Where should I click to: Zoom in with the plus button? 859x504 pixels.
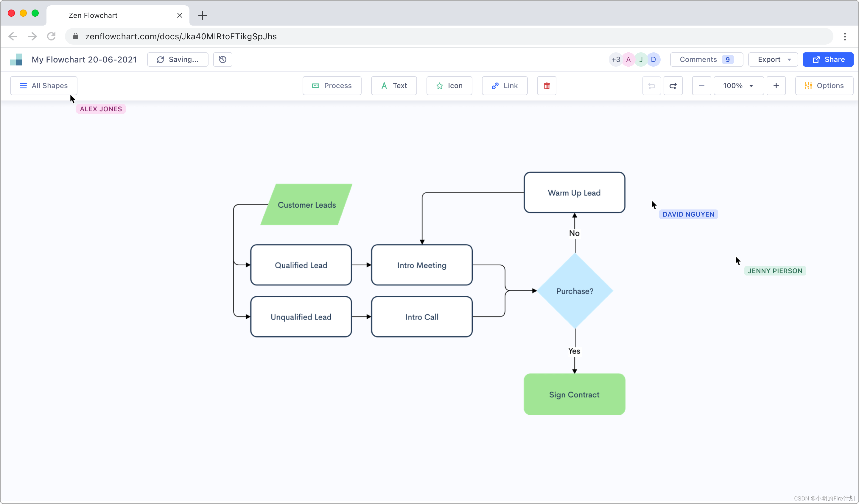tap(776, 86)
